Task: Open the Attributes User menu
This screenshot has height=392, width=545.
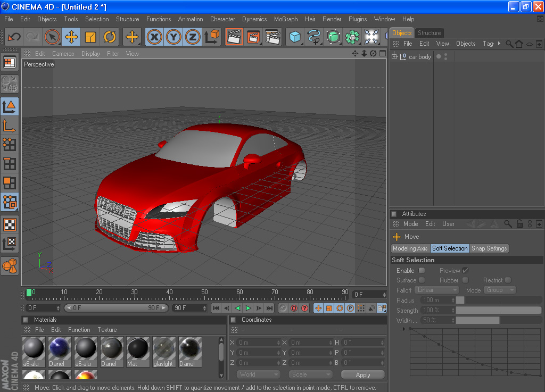Action: pos(448,224)
